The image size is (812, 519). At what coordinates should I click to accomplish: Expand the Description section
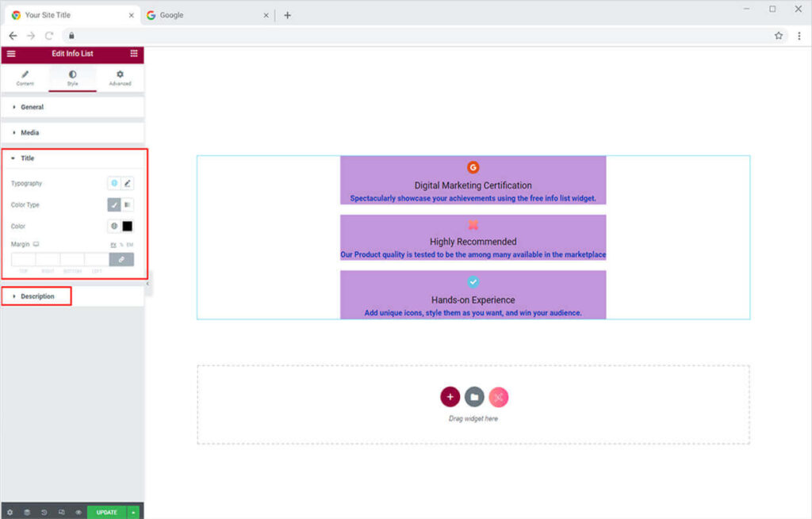pyautogui.click(x=37, y=296)
